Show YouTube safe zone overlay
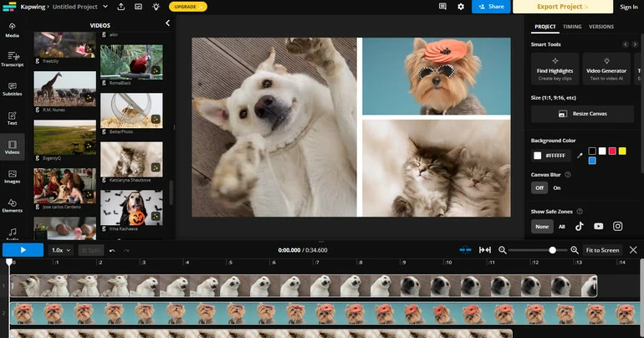This screenshot has width=644, height=338. [598, 226]
